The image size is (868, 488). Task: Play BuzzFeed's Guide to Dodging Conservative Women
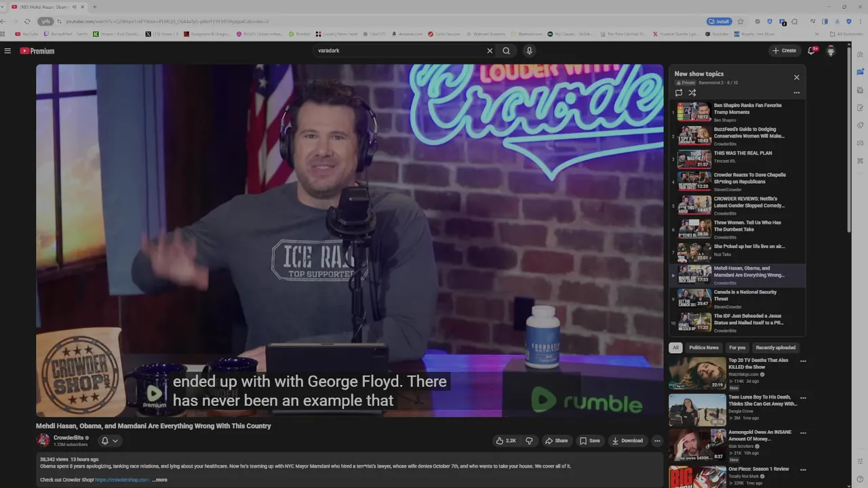pos(738,136)
